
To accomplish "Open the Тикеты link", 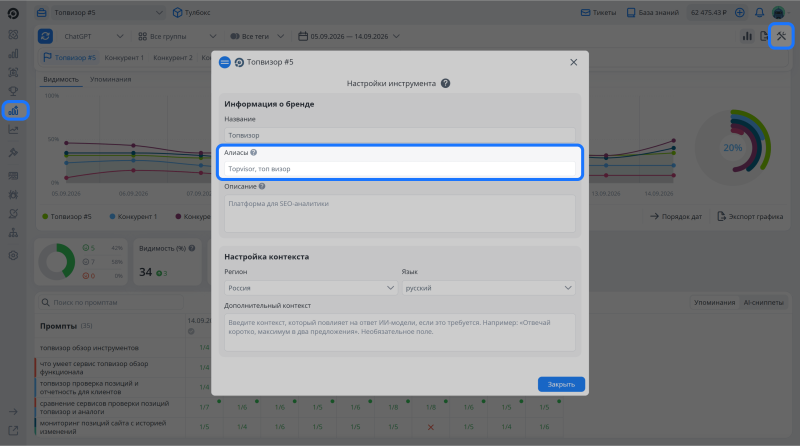I will tap(598, 13).
